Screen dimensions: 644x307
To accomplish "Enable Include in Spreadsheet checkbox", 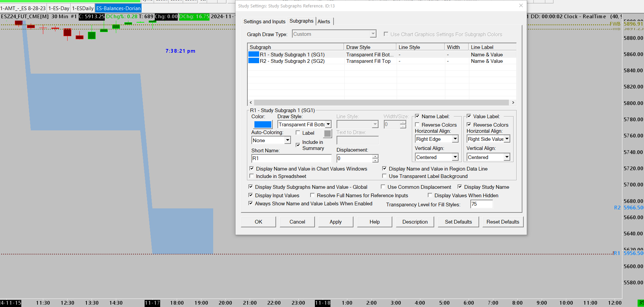I will pyautogui.click(x=251, y=176).
